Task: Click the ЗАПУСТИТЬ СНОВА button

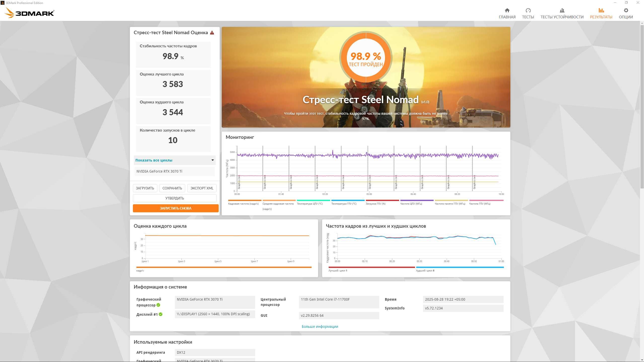Action: pyautogui.click(x=176, y=208)
